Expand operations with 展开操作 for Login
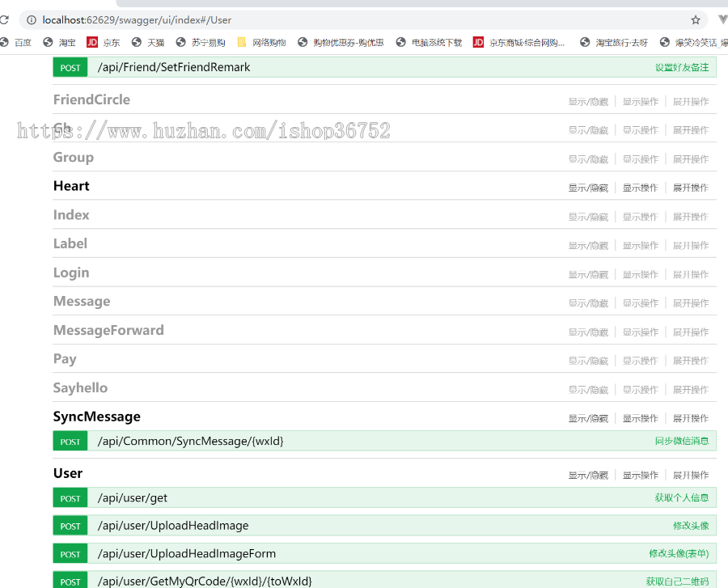 [691, 274]
